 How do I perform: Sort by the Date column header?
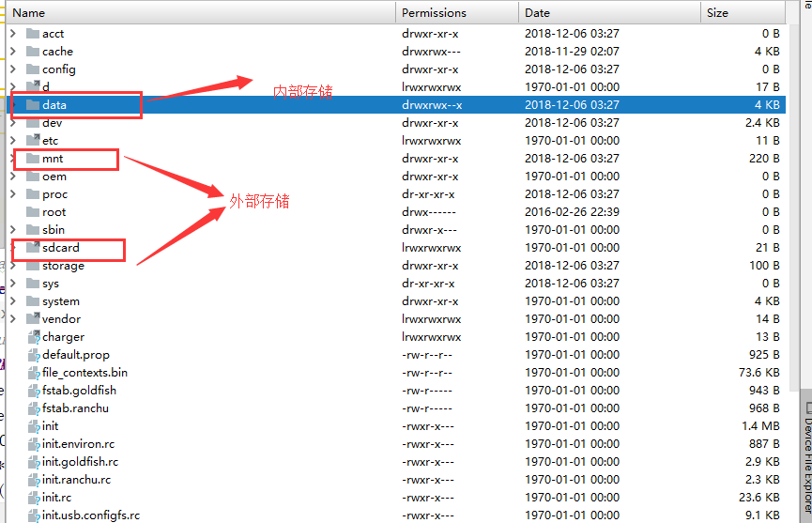click(x=609, y=12)
